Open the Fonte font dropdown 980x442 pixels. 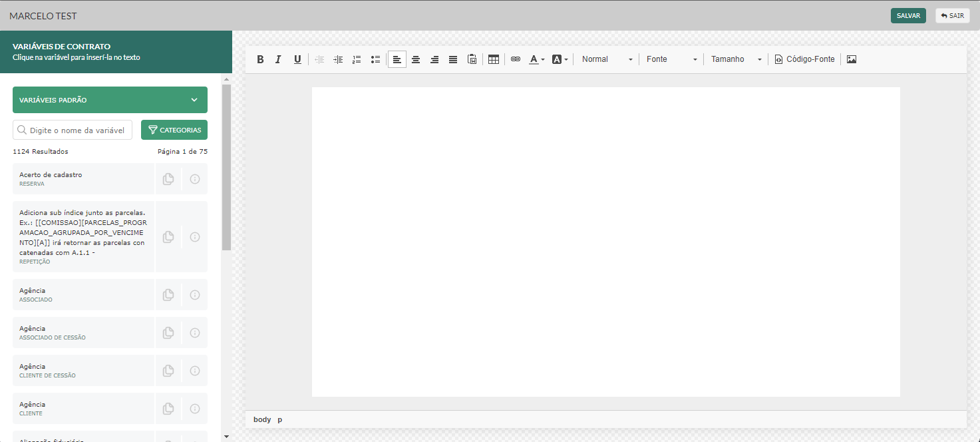click(x=671, y=59)
